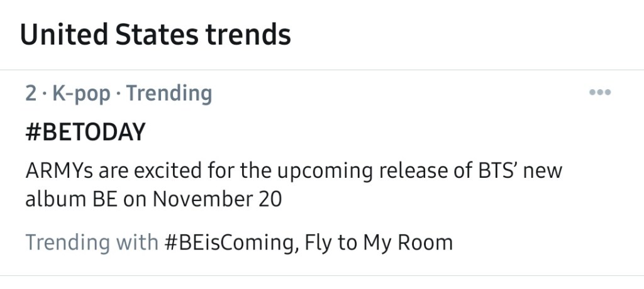Image resolution: width=644 pixels, height=289 pixels.
Task: Open the #BEisComing related hashtag
Action: [x=230, y=242]
